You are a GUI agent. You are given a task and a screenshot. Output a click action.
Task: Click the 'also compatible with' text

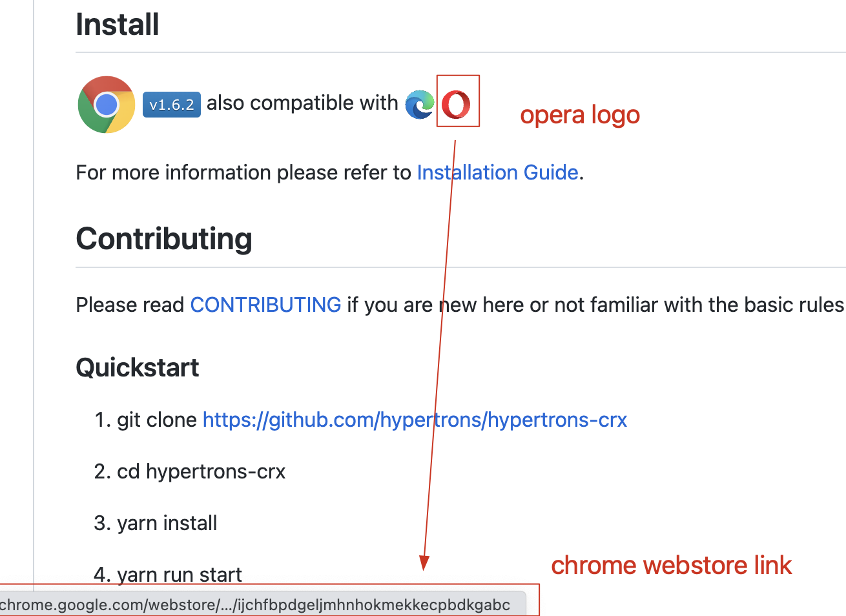coord(302,103)
